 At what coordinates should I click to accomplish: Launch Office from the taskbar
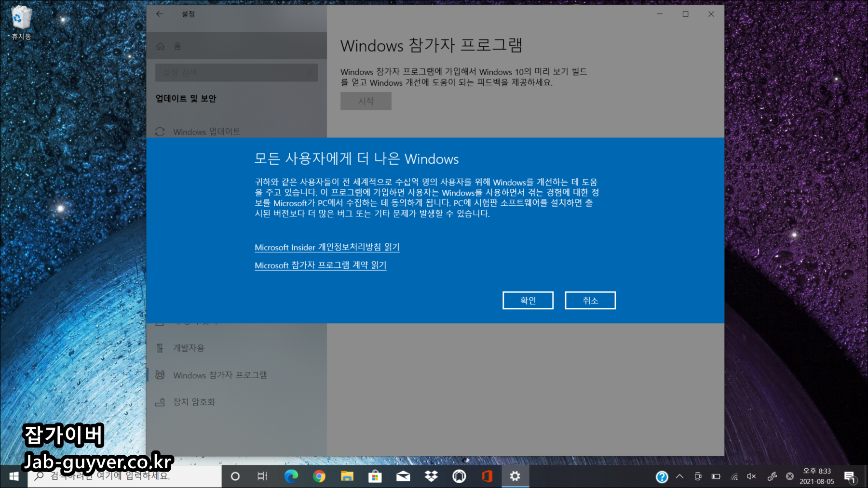coord(487,476)
